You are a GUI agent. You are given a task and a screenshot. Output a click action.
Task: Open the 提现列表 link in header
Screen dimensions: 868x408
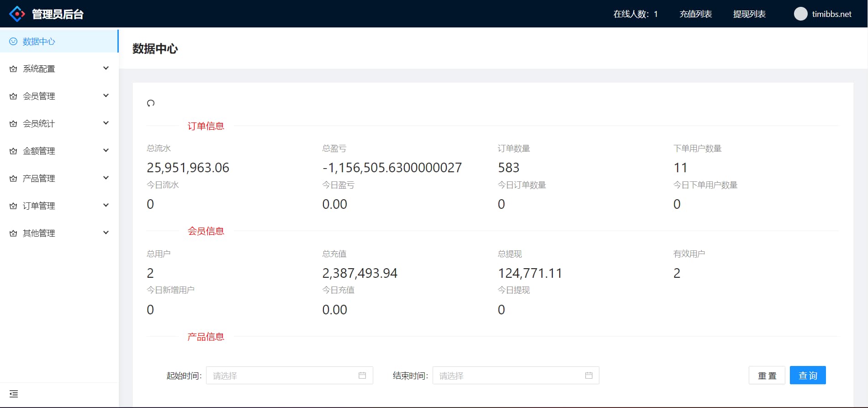point(749,14)
